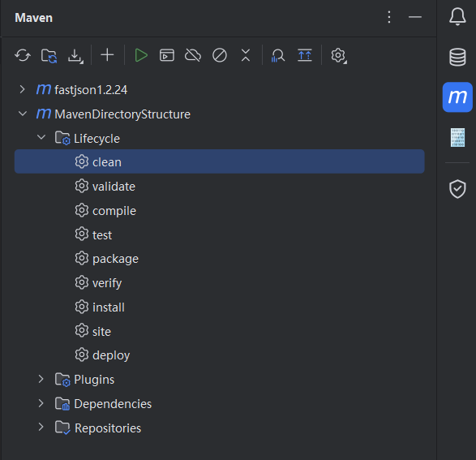
Task: Select the clean lifecycle goal
Action: 219,161
